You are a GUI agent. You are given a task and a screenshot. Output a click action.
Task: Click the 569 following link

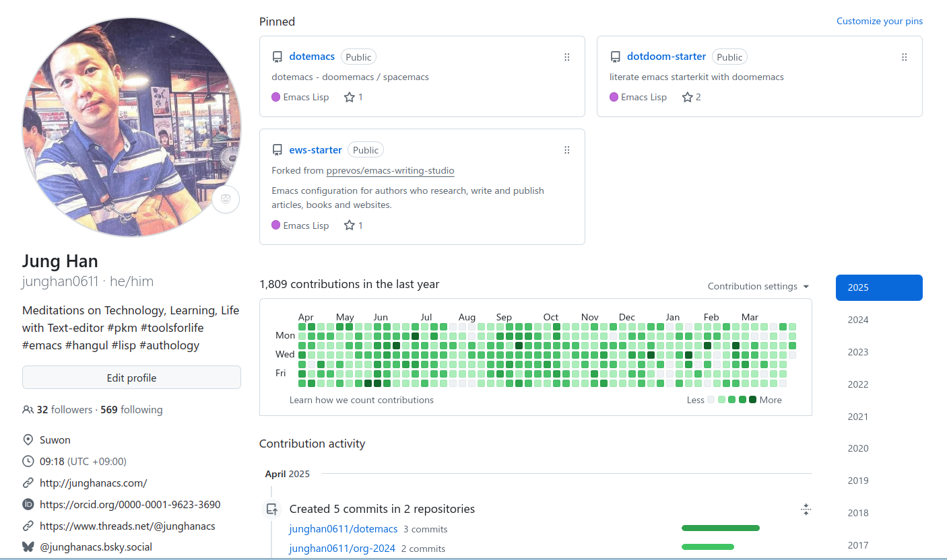coord(131,409)
